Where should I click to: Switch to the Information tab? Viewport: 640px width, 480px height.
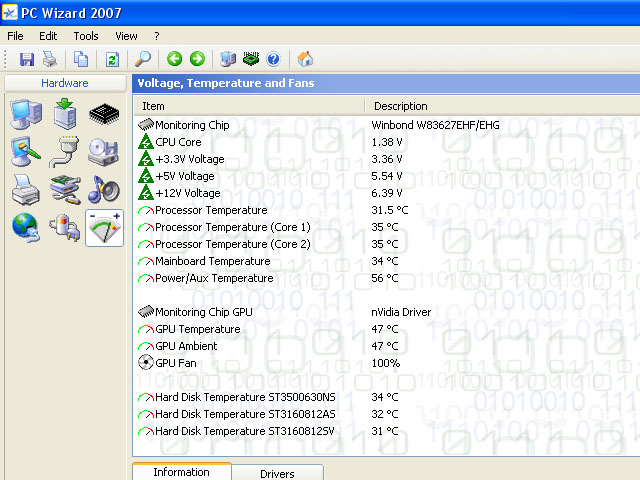click(182, 472)
